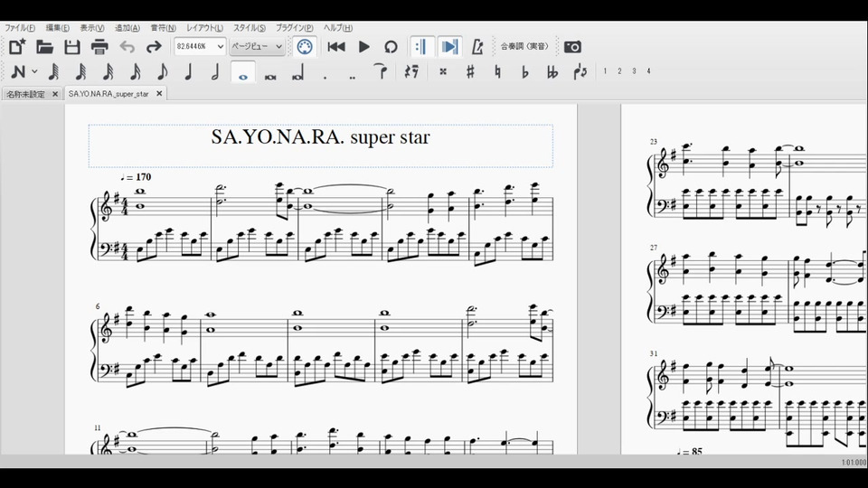
Task: Apply the sharp accidental
Action: 470,71
